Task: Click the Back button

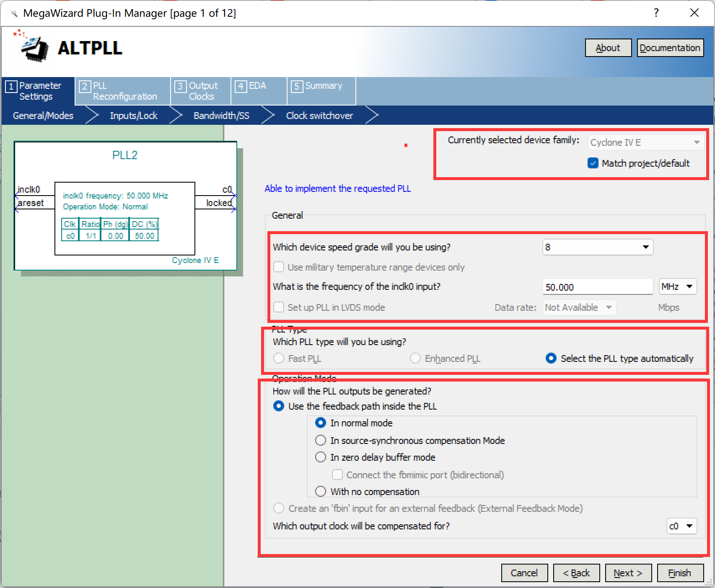Action: [576, 573]
